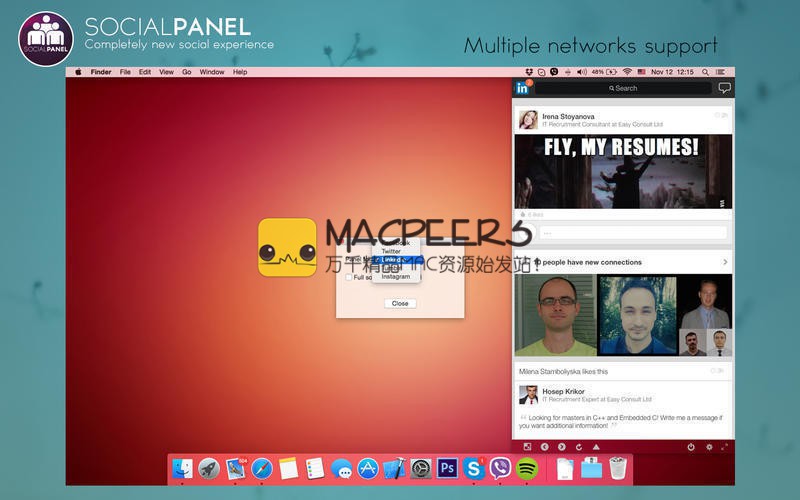Open Viber purple icon in Dock
The width and height of the screenshot is (800, 500).
coord(501,468)
